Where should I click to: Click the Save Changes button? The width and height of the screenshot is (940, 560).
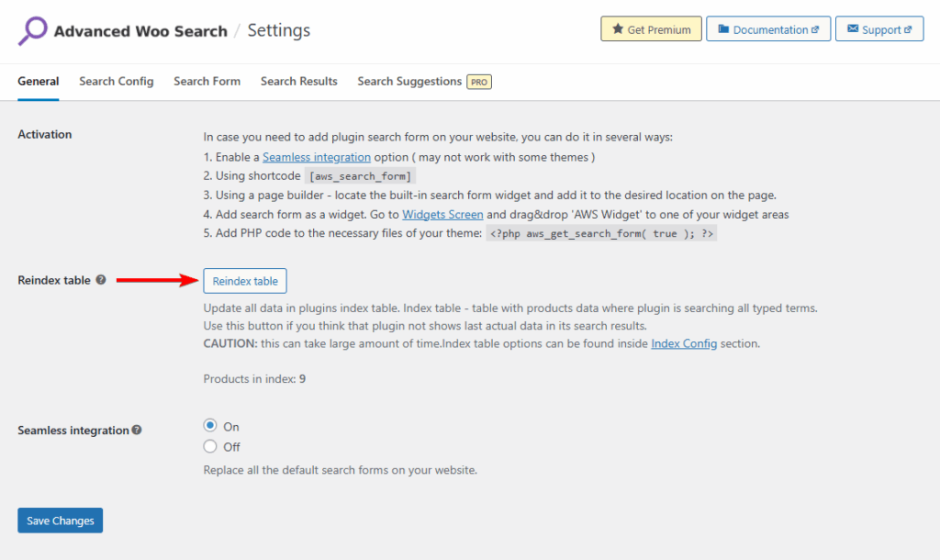click(60, 520)
